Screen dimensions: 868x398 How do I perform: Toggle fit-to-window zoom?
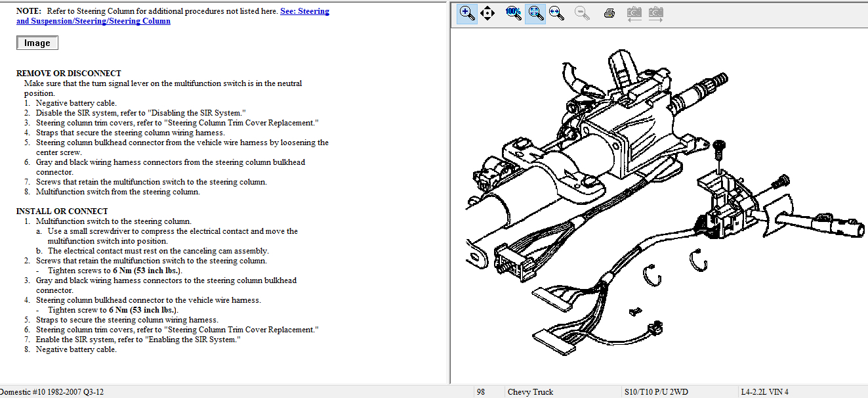[535, 13]
